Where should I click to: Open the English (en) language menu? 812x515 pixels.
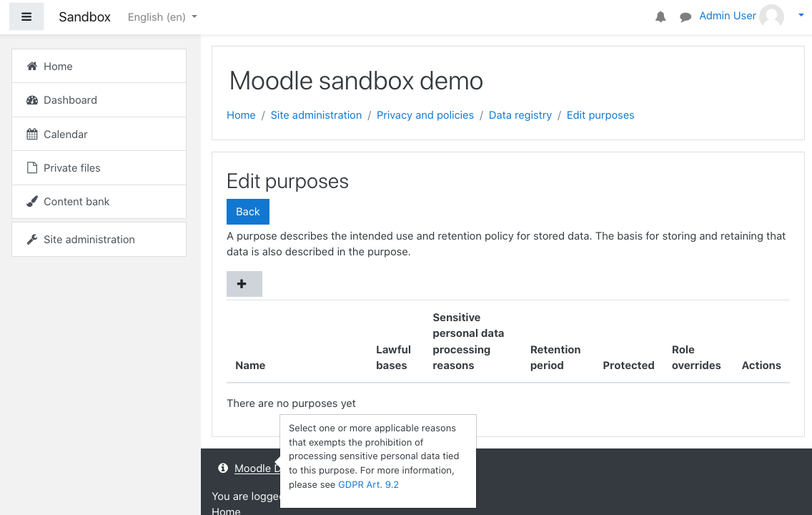click(162, 17)
